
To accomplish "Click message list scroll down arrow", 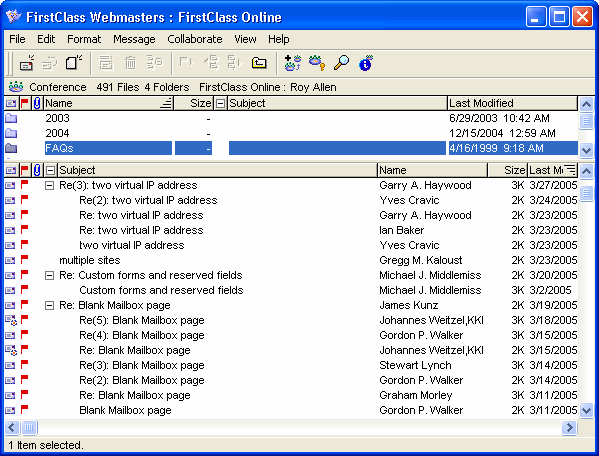I will tap(586, 411).
